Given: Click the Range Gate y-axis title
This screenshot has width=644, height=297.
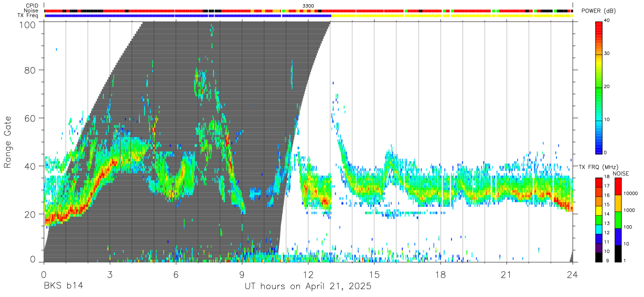Looking at the screenshot, I should click(8, 143).
